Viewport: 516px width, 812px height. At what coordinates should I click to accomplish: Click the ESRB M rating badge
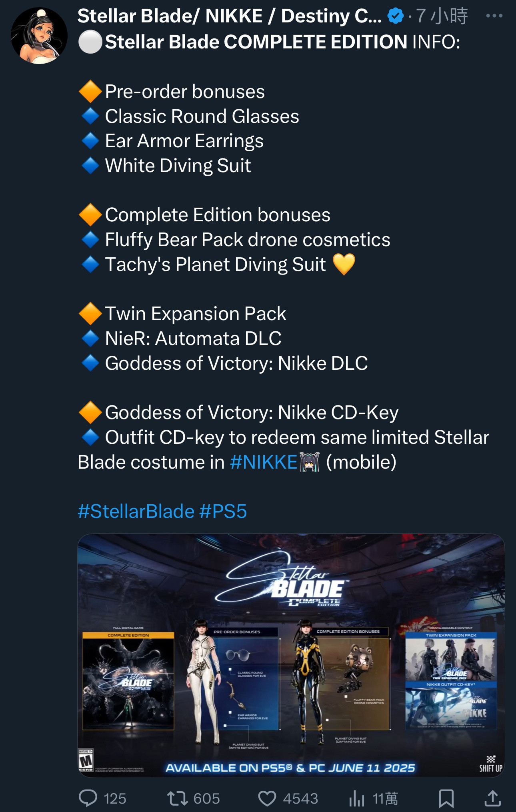coord(86,760)
